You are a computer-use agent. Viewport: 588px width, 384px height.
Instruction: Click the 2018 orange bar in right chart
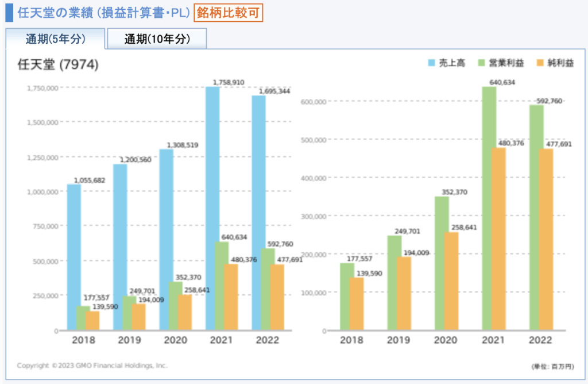(x=357, y=304)
